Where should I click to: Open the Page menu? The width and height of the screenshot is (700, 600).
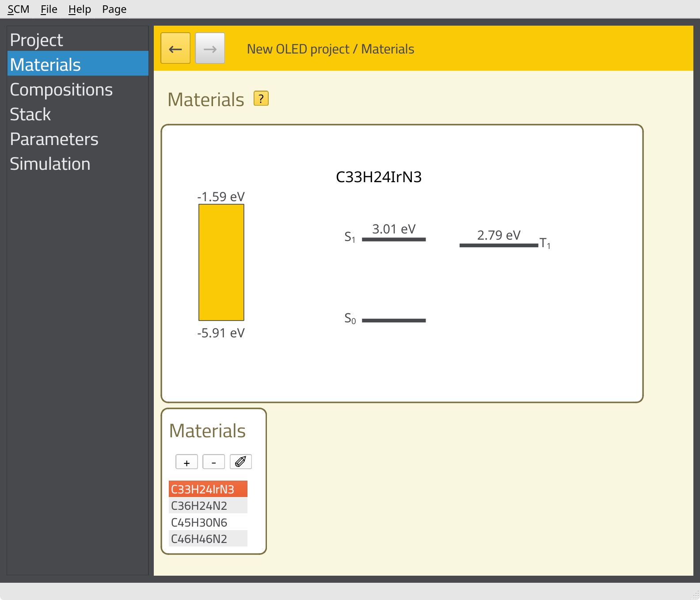pyautogui.click(x=114, y=9)
